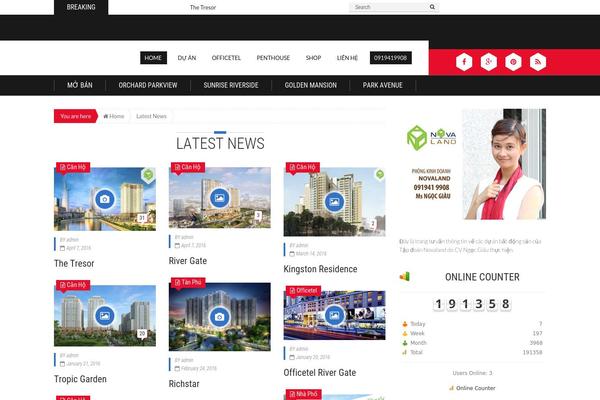The image size is (600, 400).
Task: Click the March 14, 2016 date
Action: [311, 253]
